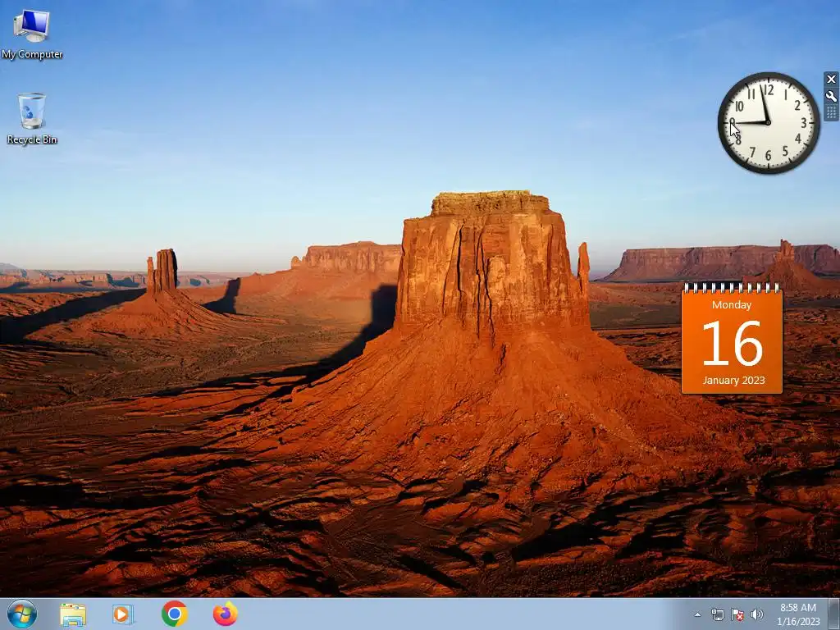Viewport: 840px width, 630px height.
Task: Open the Windows Start menu orb
Action: pyautogui.click(x=22, y=614)
